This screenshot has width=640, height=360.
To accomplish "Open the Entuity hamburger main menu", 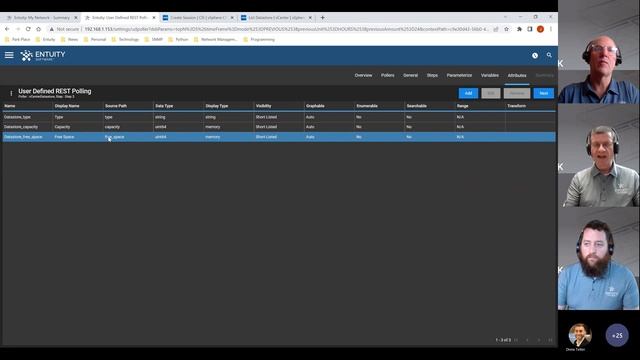I will click(9, 55).
